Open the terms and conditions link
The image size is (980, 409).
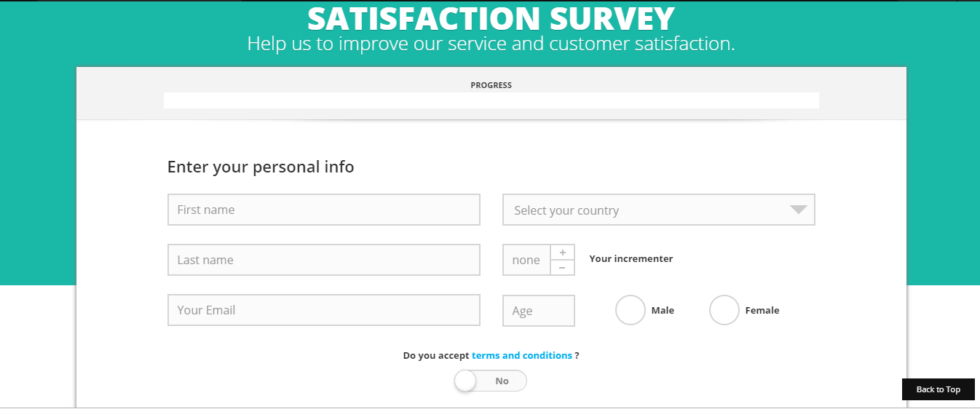522,356
